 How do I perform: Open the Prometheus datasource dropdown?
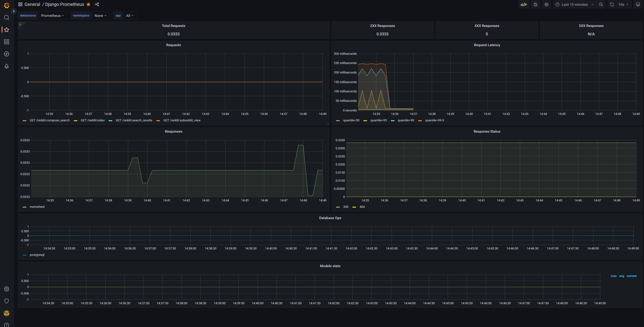tap(53, 16)
